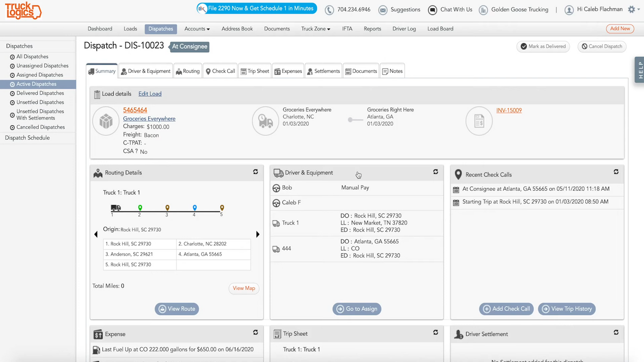The width and height of the screenshot is (644, 362).
Task: Refresh the Recent Check Calls panel
Action: 616,172
